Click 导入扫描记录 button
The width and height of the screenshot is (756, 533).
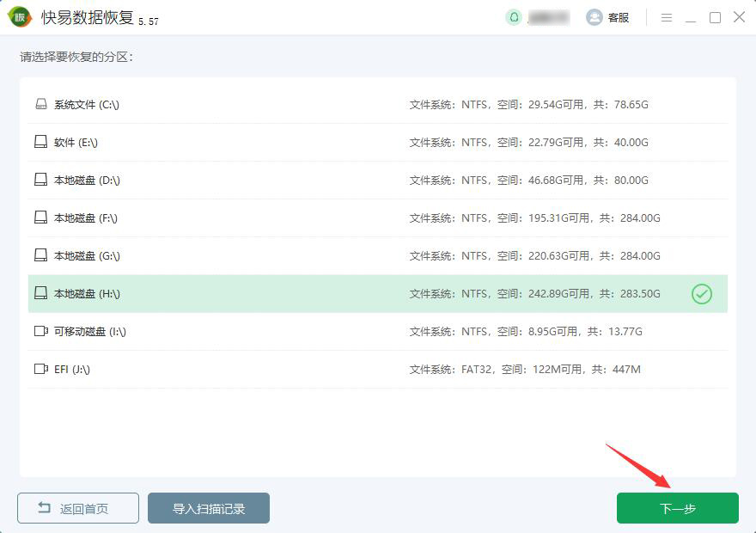coord(209,508)
